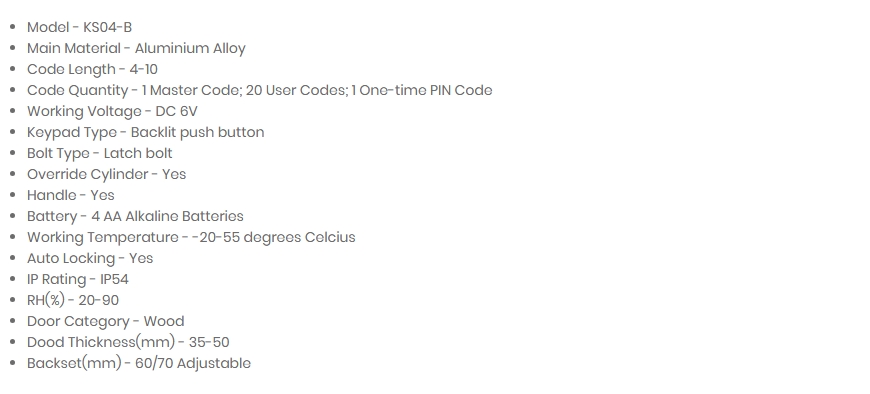This screenshot has height=394, width=870.
Task: Select the Working Voltage DC 6V item
Action: coord(112,112)
